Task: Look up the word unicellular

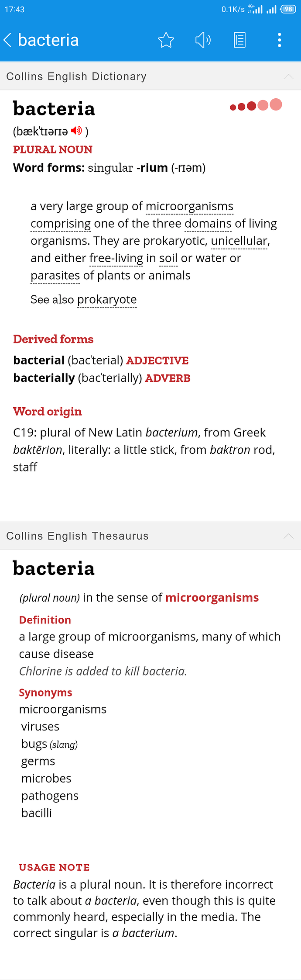Action: click(x=239, y=241)
